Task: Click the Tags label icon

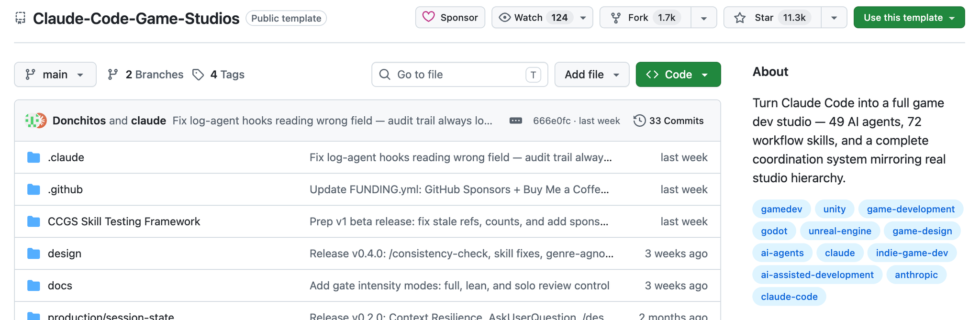Action: 198,74
